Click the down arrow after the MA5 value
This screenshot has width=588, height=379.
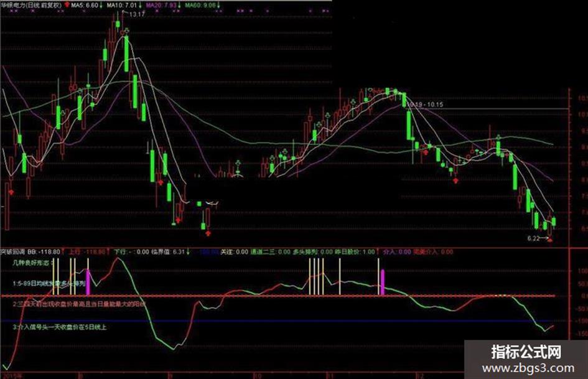coord(101,5)
